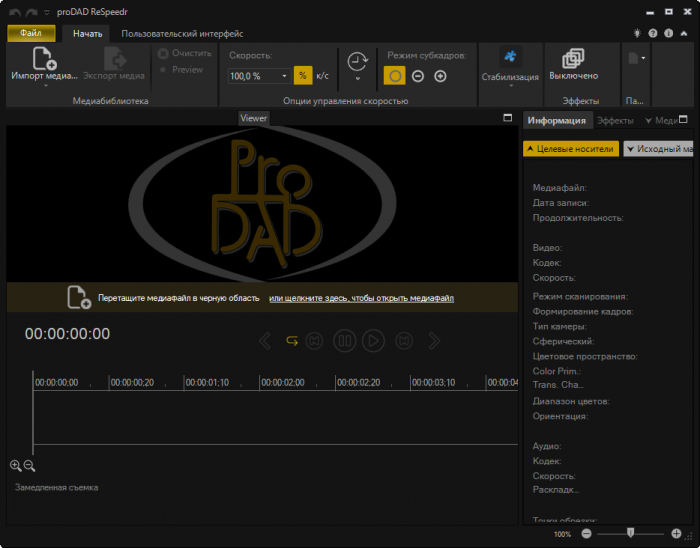Select the minus subframe mode

pos(418,76)
